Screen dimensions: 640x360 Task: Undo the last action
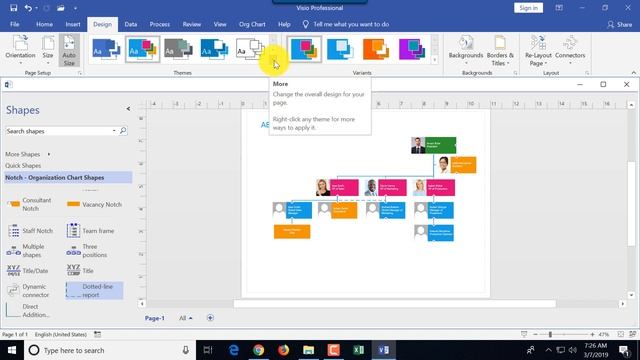28,8
